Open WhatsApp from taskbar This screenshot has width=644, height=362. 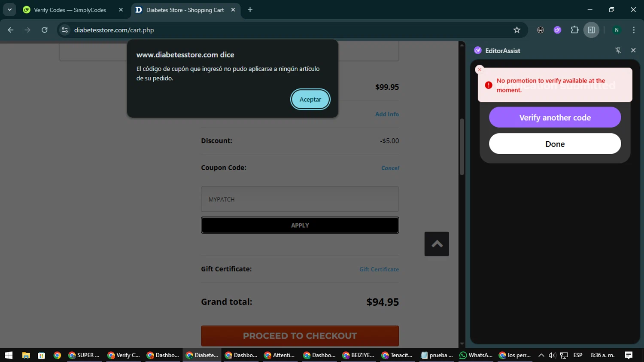tap(476, 355)
